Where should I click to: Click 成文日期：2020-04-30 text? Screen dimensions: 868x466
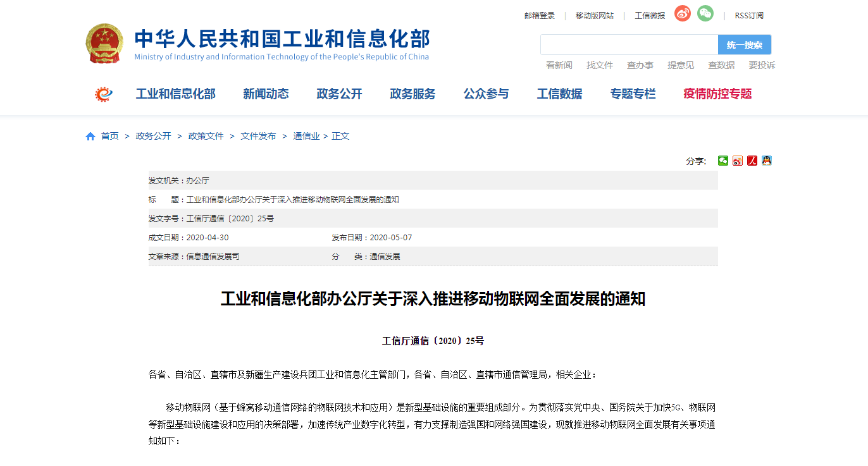(189, 238)
